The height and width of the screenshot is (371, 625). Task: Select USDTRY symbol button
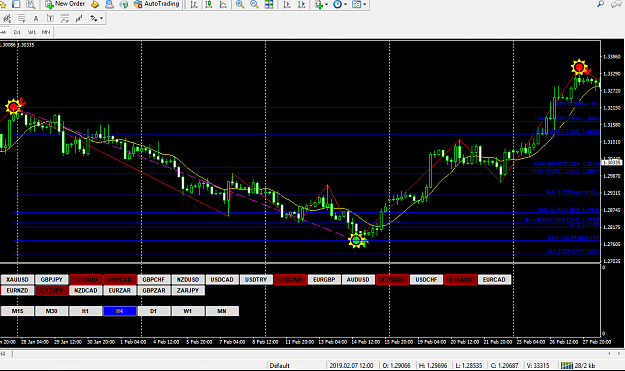[x=256, y=279]
